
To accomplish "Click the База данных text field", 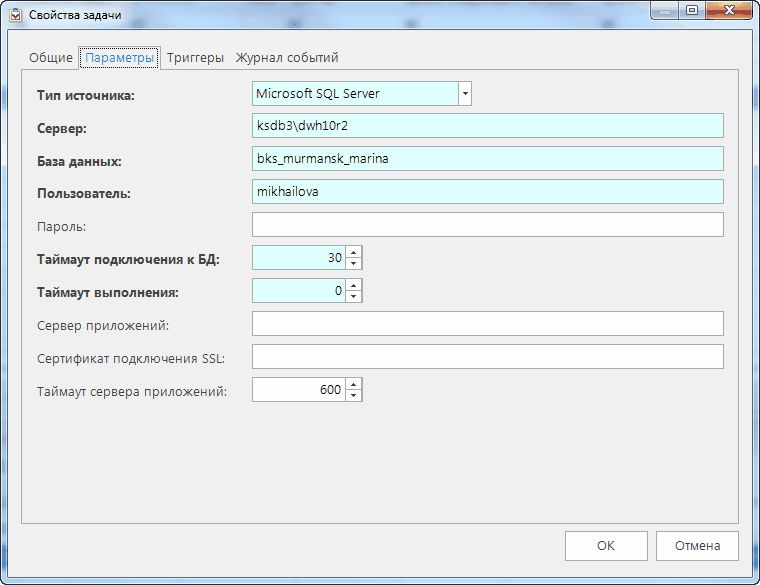I will pyautogui.click(x=487, y=159).
